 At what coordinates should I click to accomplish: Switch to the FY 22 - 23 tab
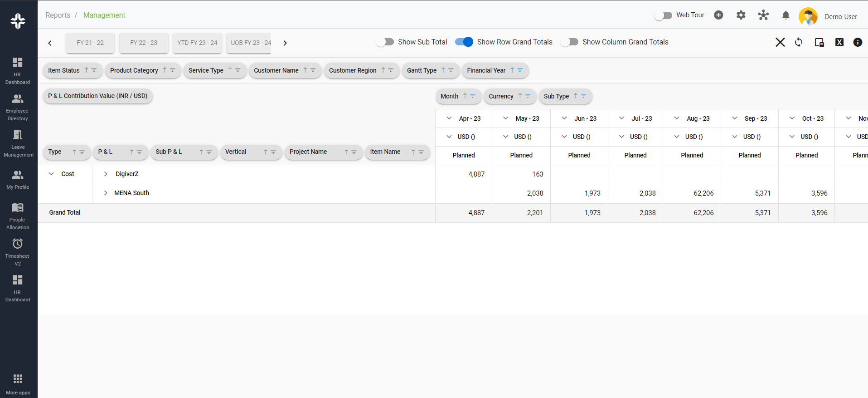pos(144,43)
